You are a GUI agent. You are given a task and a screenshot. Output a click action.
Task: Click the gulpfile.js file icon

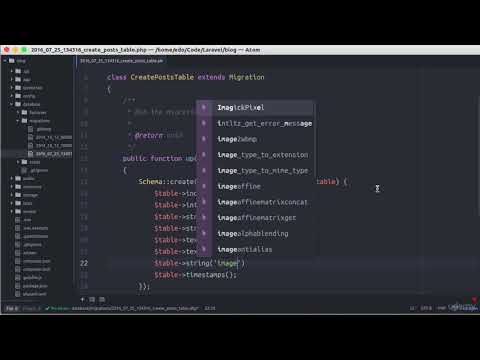coord(18,277)
